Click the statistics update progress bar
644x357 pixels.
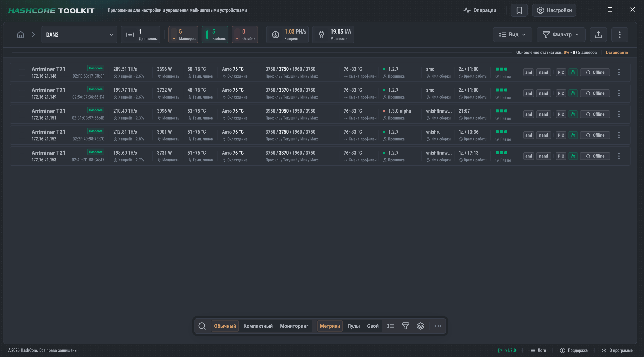[262, 52]
